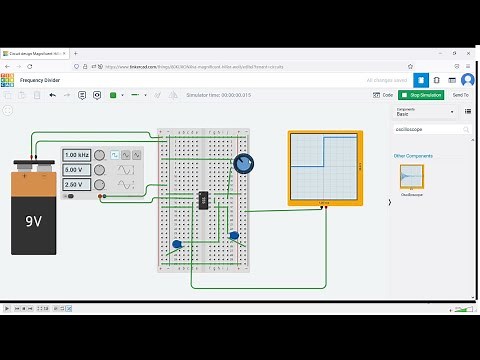Screen dimensions: 480x360
Task: Click the video player stop button
Action: pos(24,309)
